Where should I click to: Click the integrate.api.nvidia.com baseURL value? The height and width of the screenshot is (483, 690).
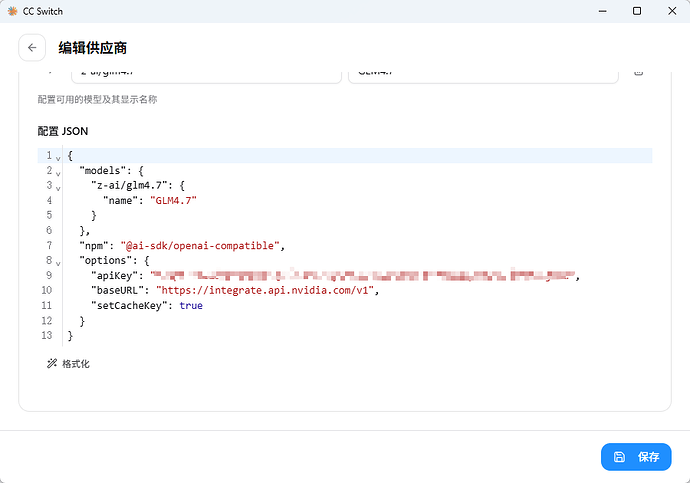pos(265,290)
